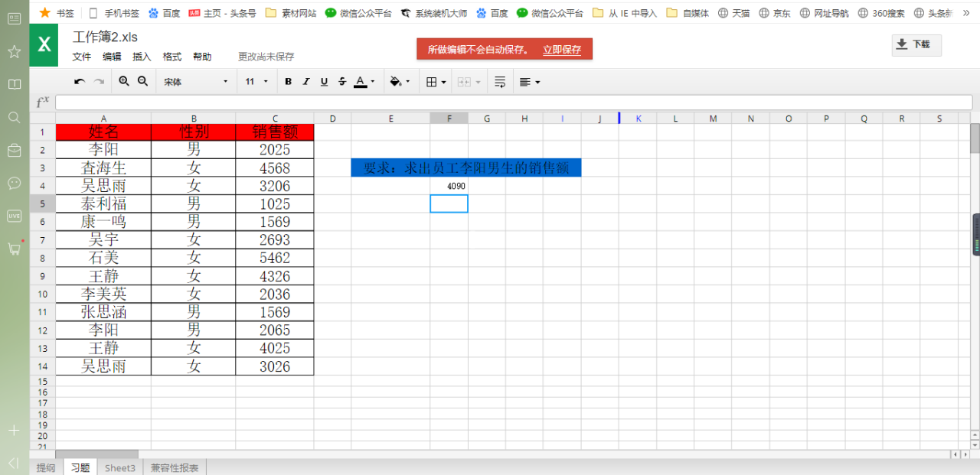
Task: Collapse the sidebar with the arrow icon
Action: coord(14,463)
